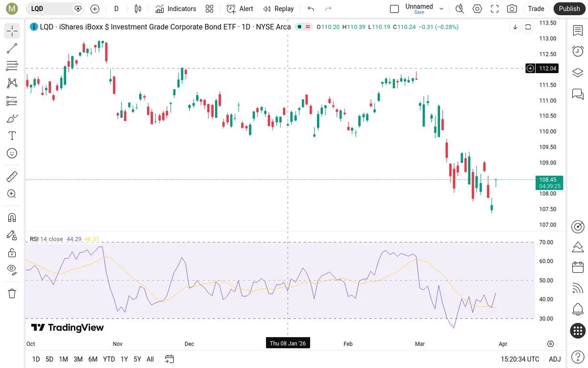Hide all drawings with eye icon

click(12, 269)
